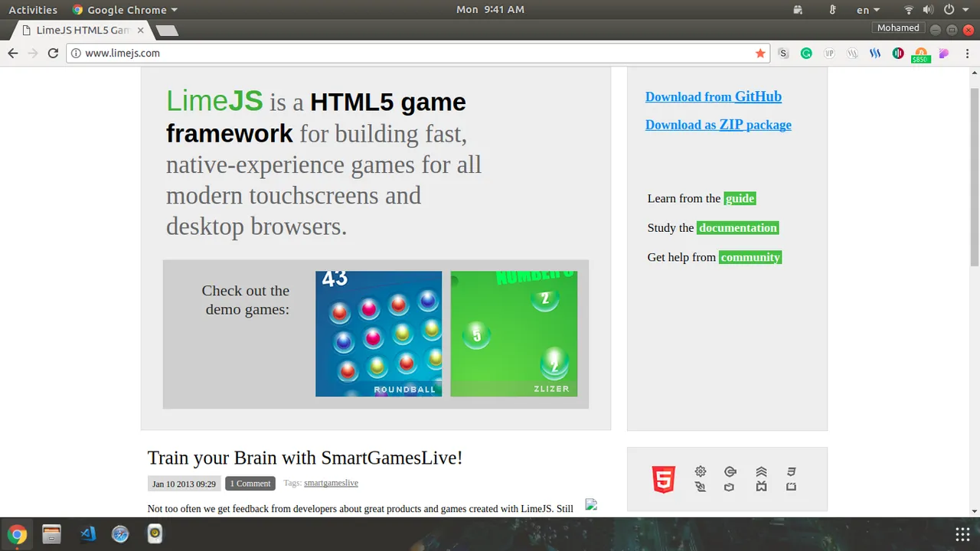
Task: Click the television multimedia HTML5 icon
Action: click(x=761, y=487)
